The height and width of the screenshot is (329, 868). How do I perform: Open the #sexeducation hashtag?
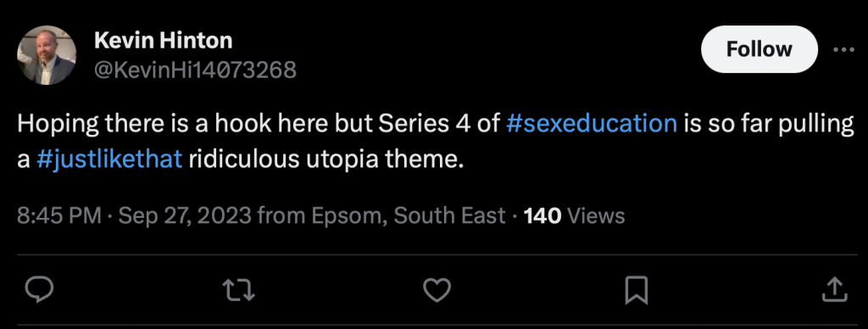(x=591, y=124)
